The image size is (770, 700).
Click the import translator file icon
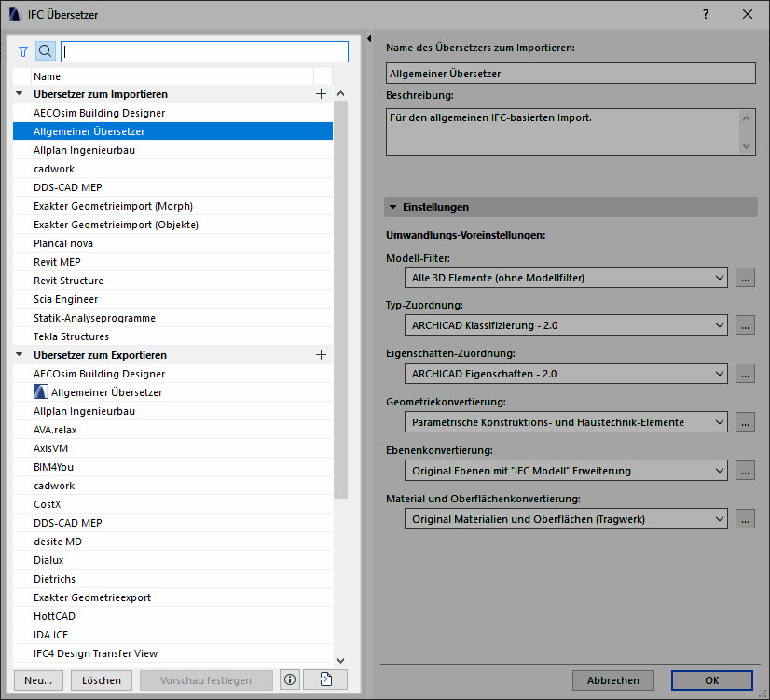(325, 679)
